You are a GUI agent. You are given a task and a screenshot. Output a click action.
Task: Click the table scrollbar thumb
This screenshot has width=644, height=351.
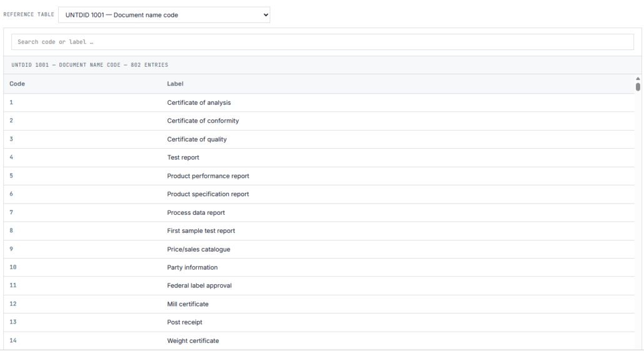638,87
